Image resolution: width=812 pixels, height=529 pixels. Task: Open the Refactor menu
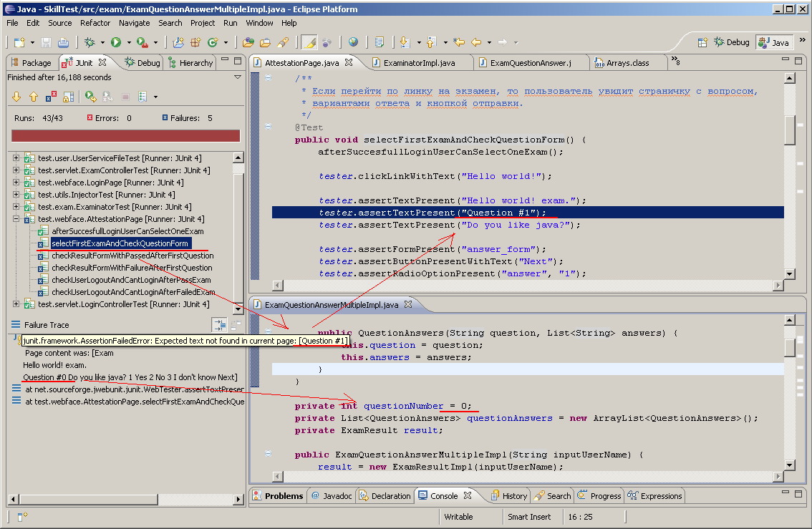click(95, 23)
